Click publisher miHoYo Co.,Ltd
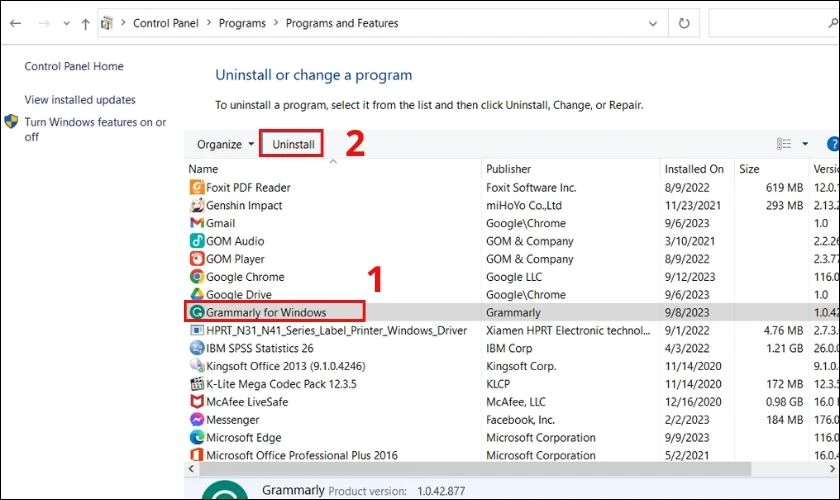This screenshot has width=840, height=500. tap(523, 205)
